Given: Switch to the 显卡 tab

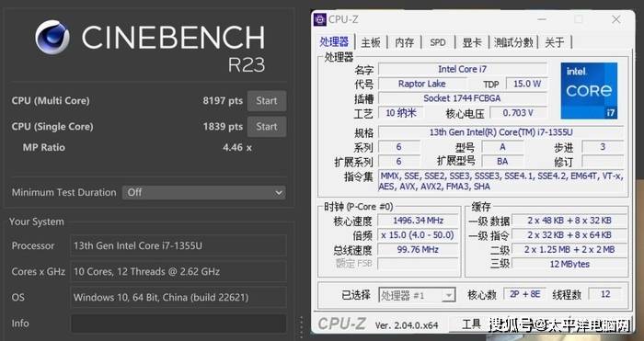Looking at the screenshot, I should (x=472, y=42).
